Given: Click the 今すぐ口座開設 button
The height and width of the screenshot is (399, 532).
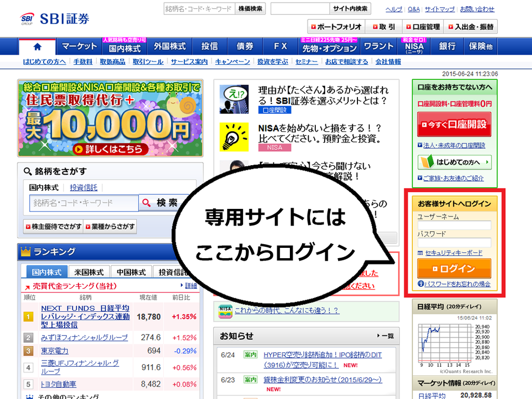Looking at the screenshot, I should pos(454,124).
